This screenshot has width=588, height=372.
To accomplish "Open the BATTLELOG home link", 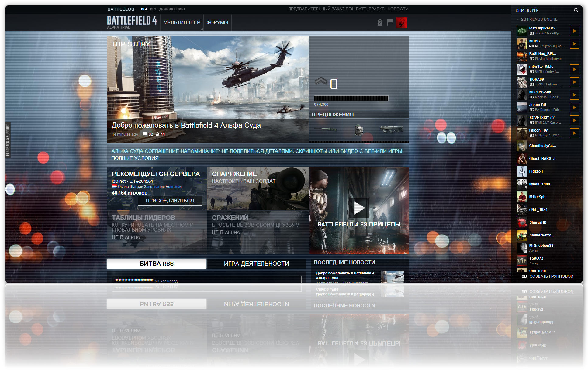I will click(x=121, y=9).
